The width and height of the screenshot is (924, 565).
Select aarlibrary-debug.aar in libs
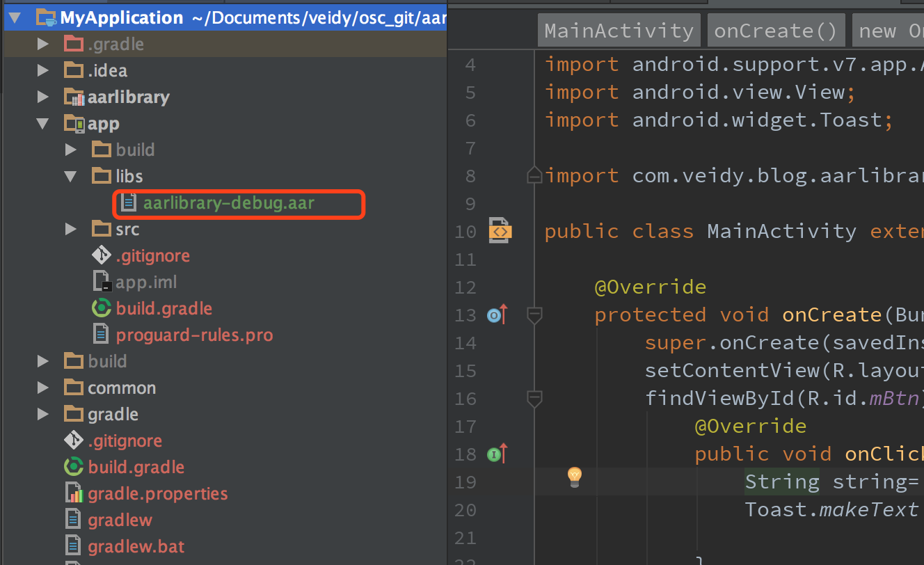pos(229,203)
